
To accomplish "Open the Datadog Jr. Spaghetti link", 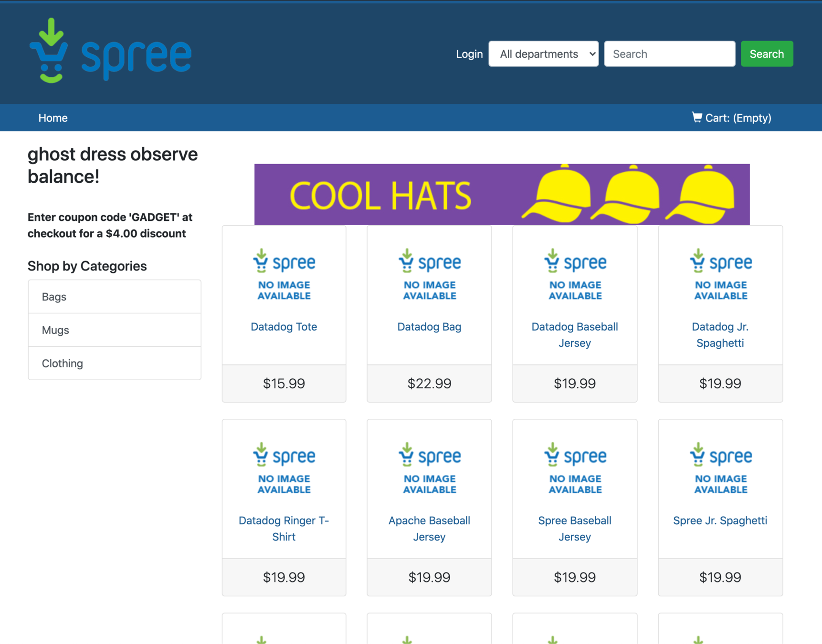I will [x=720, y=335].
